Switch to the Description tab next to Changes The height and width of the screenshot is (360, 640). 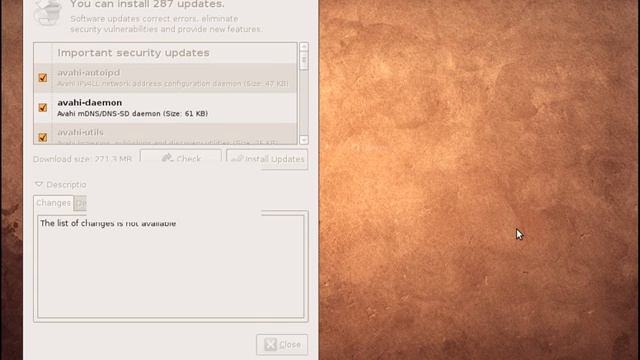80,203
